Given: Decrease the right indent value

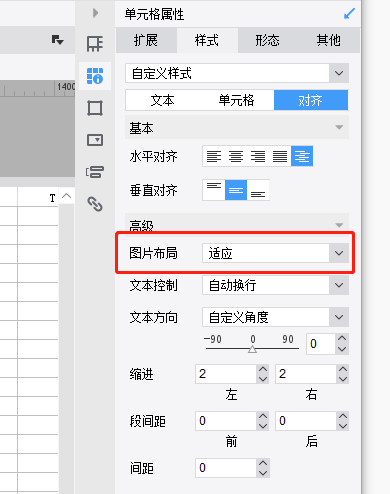Looking at the screenshot, I should coord(343,379).
